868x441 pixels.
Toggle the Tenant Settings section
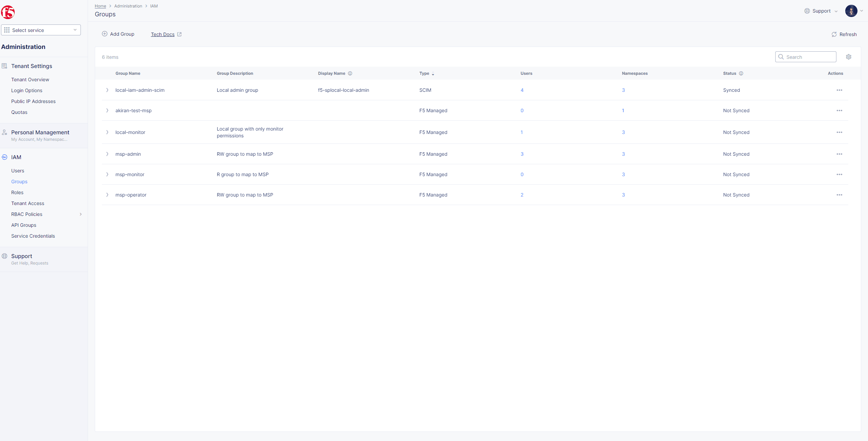pos(32,66)
